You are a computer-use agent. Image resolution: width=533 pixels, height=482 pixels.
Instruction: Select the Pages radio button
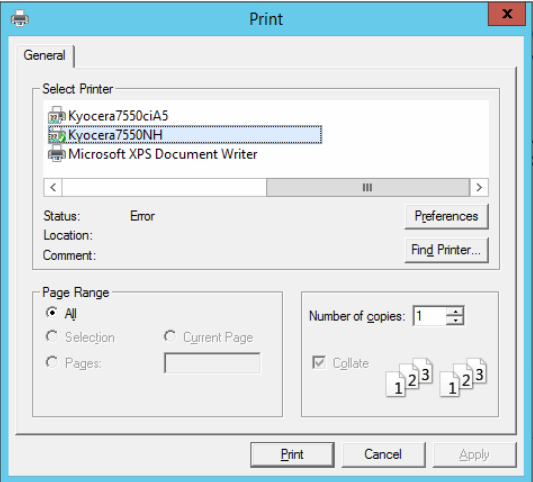tap(52, 363)
